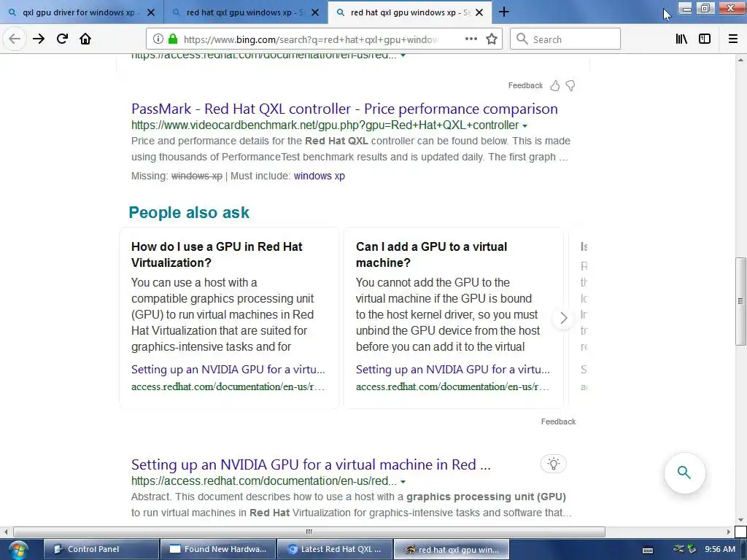Click Feedback link below People also ask

pos(558,421)
